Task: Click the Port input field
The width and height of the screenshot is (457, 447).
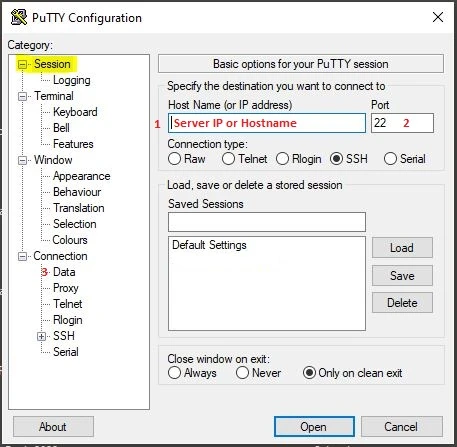Action: click(x=402, y=123)
